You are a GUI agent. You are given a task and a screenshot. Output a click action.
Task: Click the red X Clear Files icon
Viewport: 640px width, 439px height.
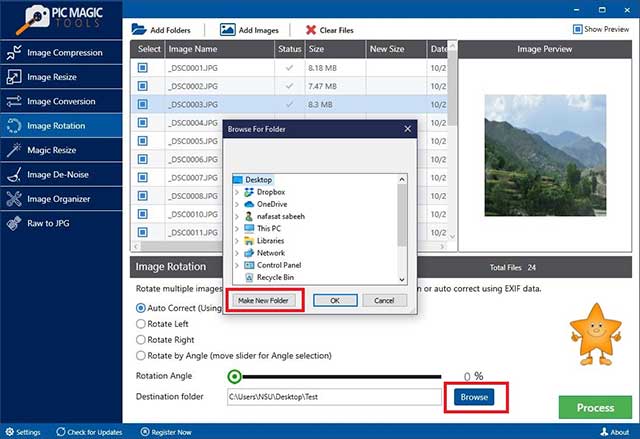click(311, 30)
